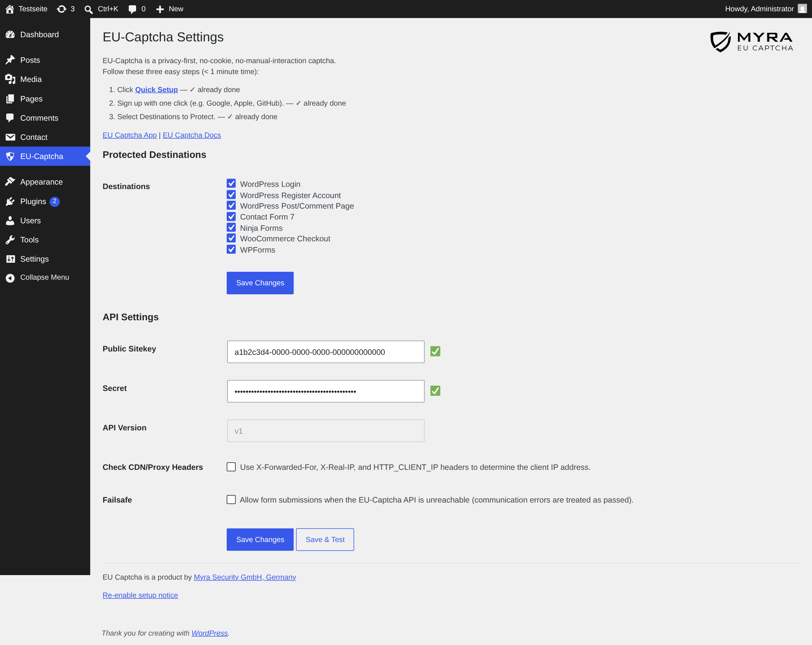This screenshot has width=812, height=645.
Task: Click the green checkmark beside Public Sitekey
Action: click(435, 351)
